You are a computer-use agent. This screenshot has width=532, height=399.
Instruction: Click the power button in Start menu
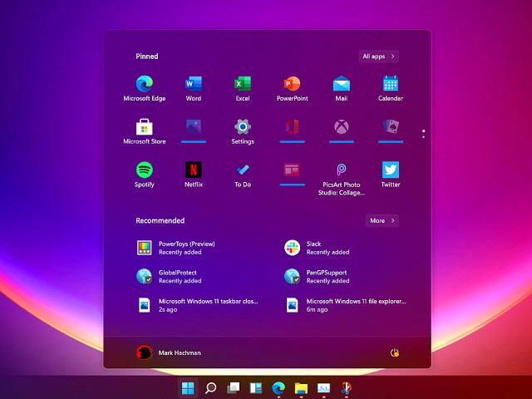click(x=395, y=352)
